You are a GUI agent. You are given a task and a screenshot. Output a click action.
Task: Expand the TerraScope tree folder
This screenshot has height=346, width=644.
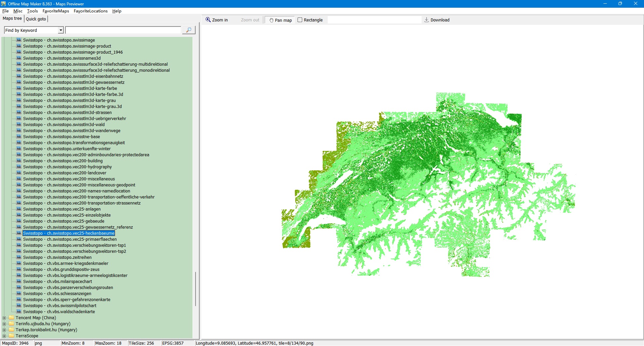coord(4,336)
